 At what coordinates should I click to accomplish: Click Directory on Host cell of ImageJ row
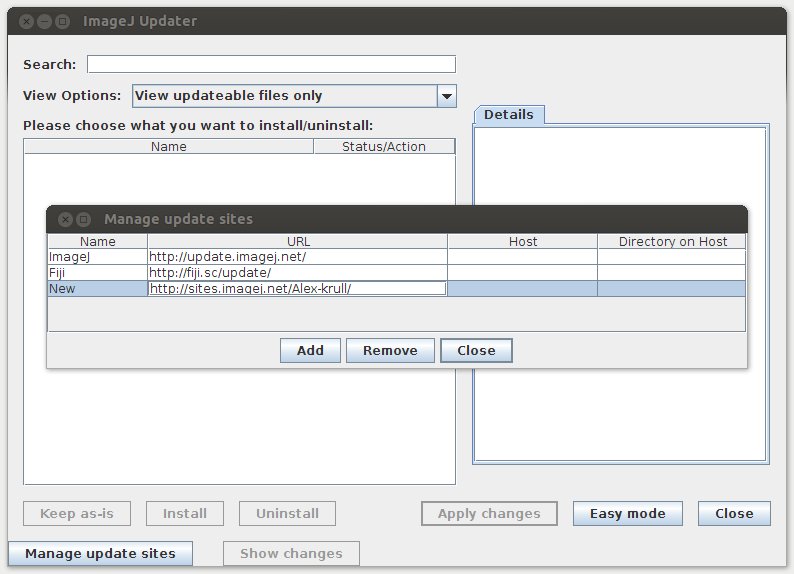coord(672,257)
